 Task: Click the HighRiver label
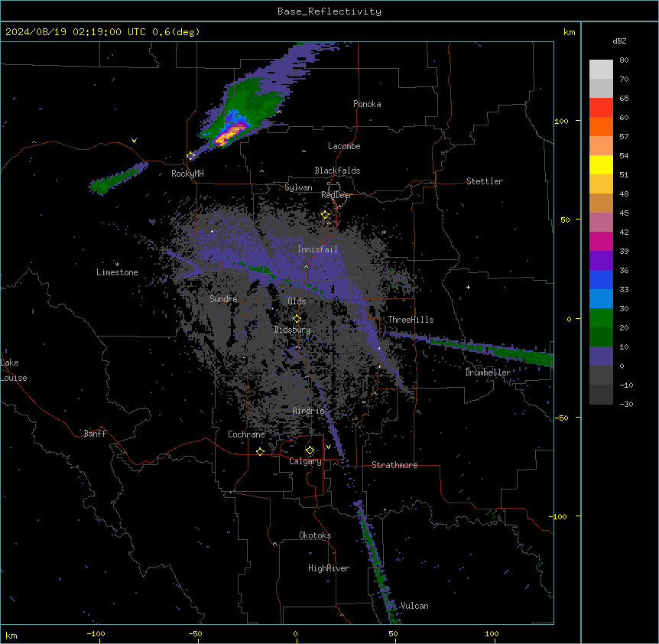[329, 568]
